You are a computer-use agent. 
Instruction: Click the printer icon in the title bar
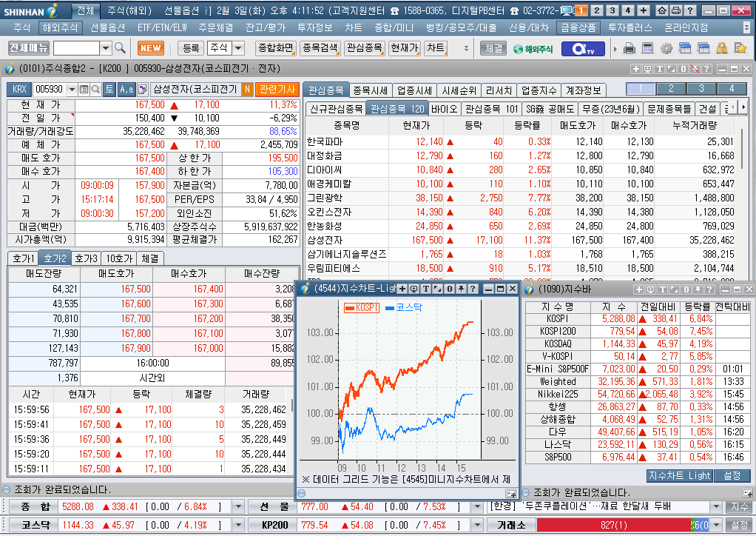click(x=676, y=10)
